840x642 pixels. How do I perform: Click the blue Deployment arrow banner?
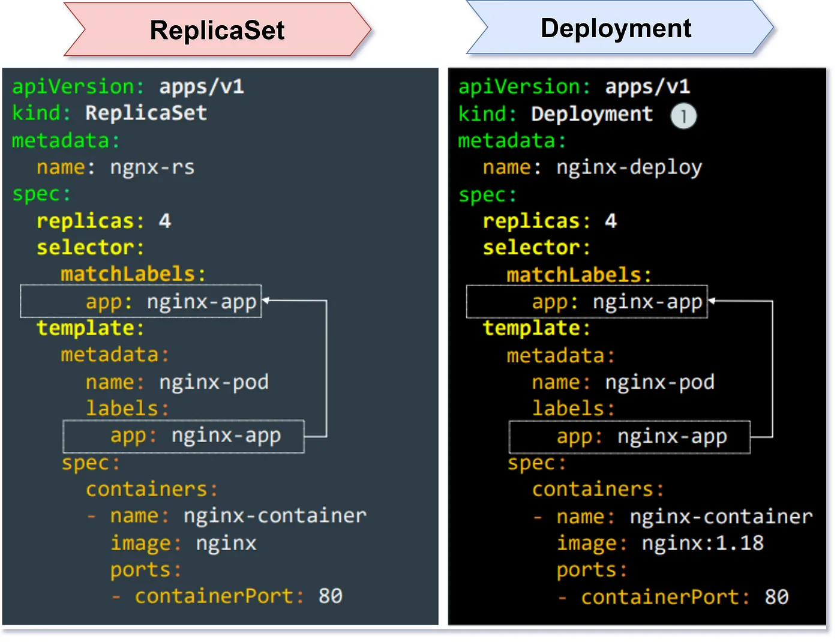(x=617, y=28)
